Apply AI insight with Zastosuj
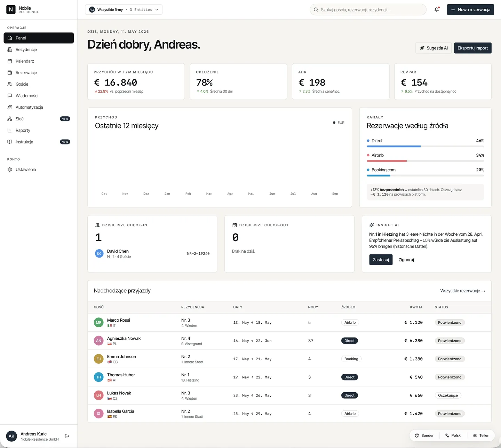The width and height of the screenshot is (501, 448). (381, 260)
